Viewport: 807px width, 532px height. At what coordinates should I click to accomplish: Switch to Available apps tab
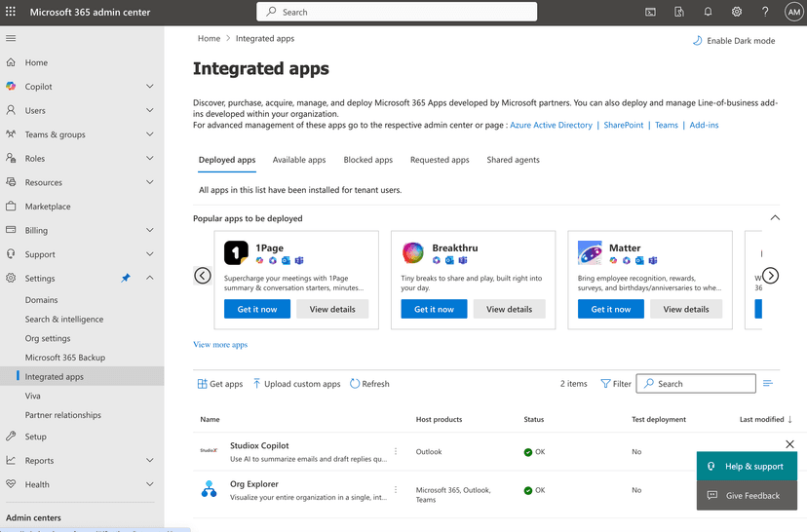pos(299,160)
